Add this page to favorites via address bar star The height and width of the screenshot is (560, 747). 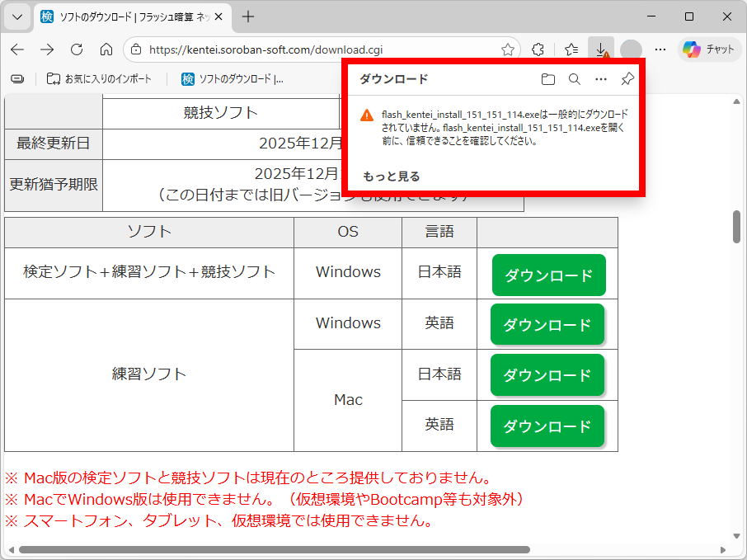508,49
